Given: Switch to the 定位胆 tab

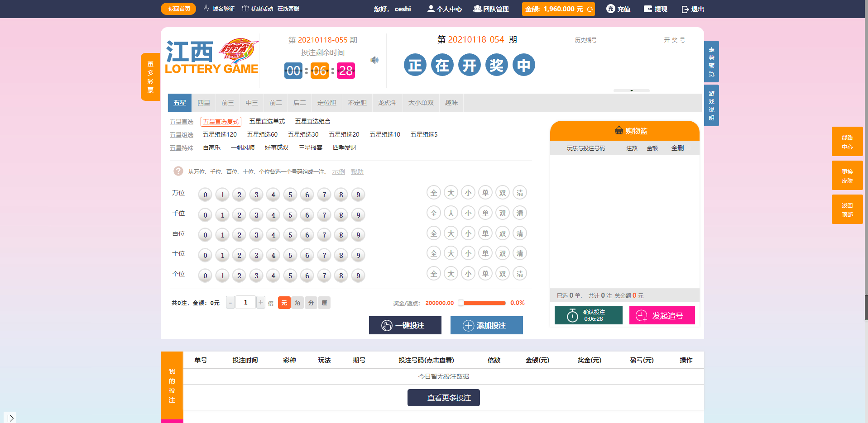Looking at the screenshot, I should [326, 103].
